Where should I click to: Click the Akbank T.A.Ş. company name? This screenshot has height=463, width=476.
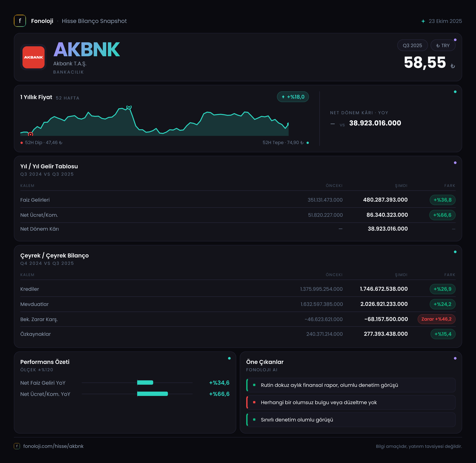70,64
